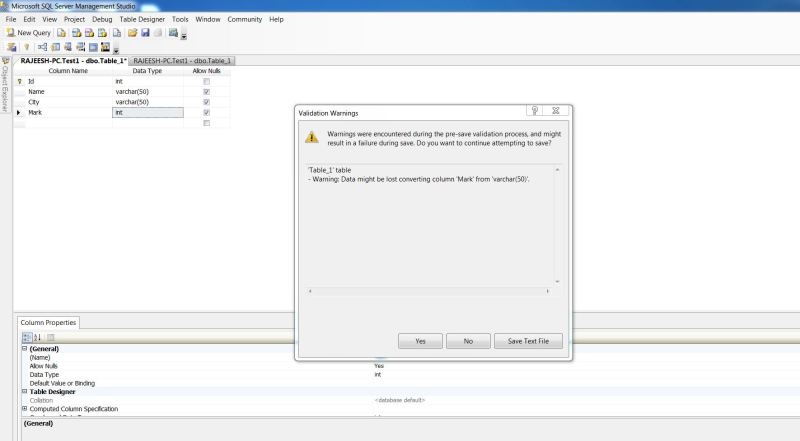
Task: Open the Tools menu
Action: (180, 19)
